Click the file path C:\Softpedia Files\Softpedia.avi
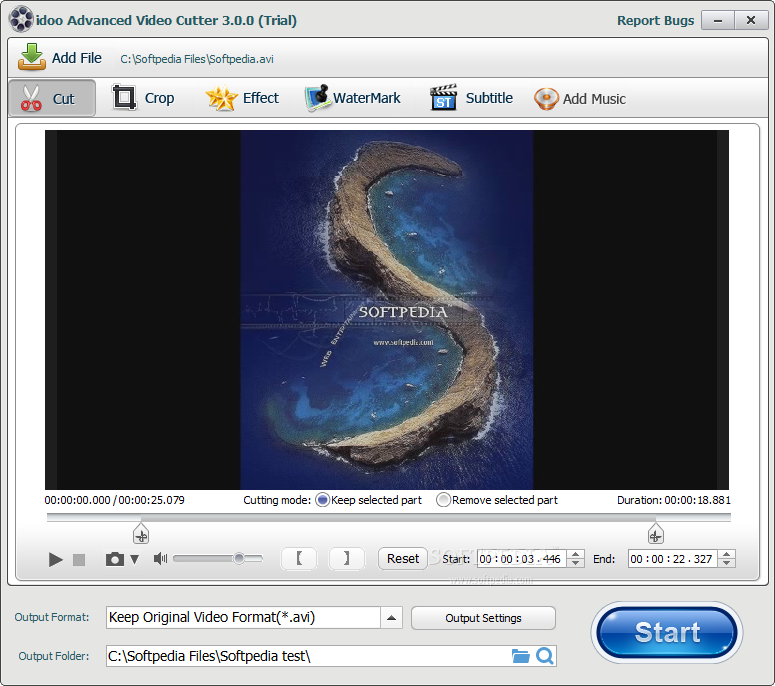The height and width of the screenshot is (686, 775). point(197,59)
